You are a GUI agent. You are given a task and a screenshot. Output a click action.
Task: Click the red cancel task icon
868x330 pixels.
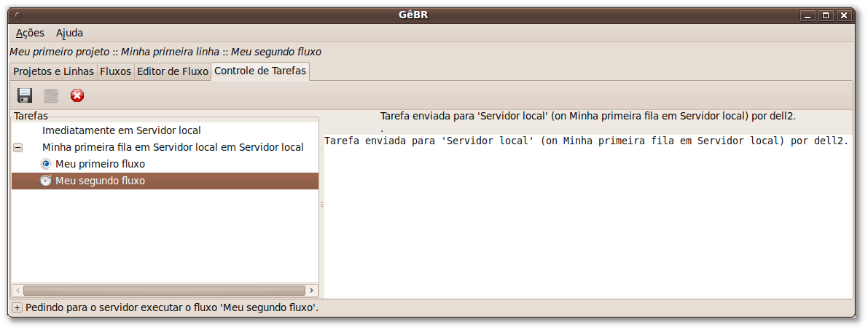click(77, 95)
